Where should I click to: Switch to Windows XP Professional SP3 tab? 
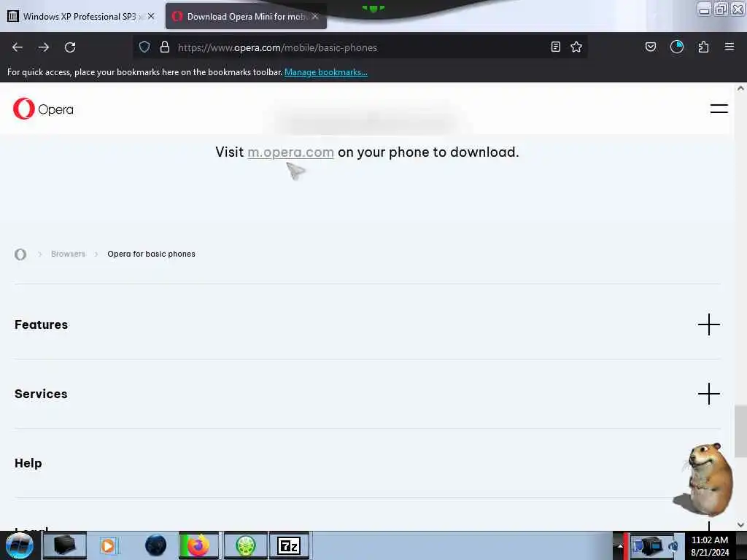(x=80, y=16)
